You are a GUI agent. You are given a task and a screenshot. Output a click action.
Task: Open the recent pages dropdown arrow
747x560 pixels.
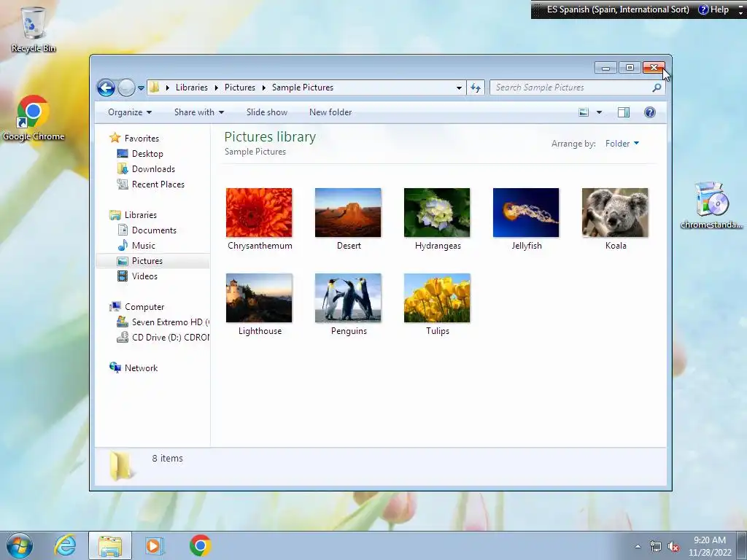141,88
